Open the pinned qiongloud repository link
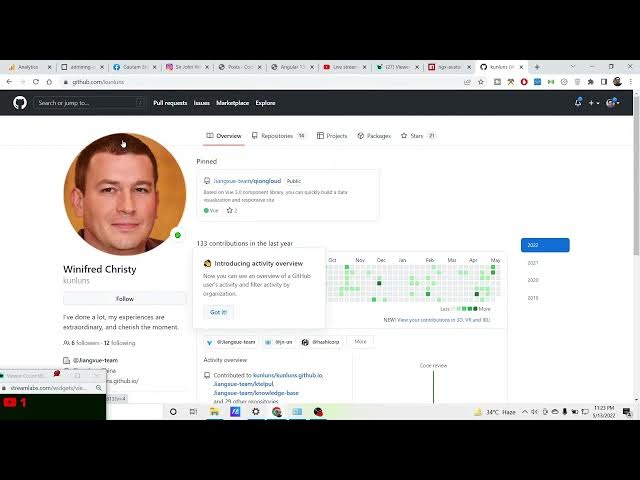Viewport: 640px width, 480px height. [x=247, y=181]
